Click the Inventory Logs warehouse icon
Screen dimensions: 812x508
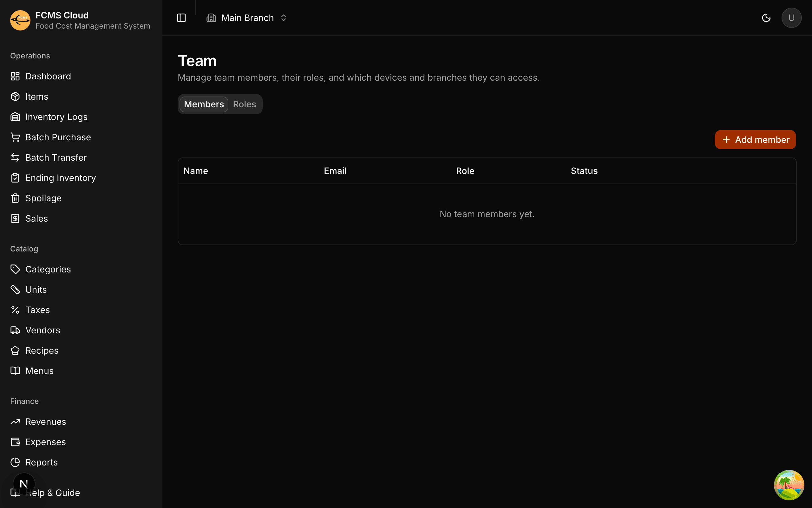click(15, 117)
